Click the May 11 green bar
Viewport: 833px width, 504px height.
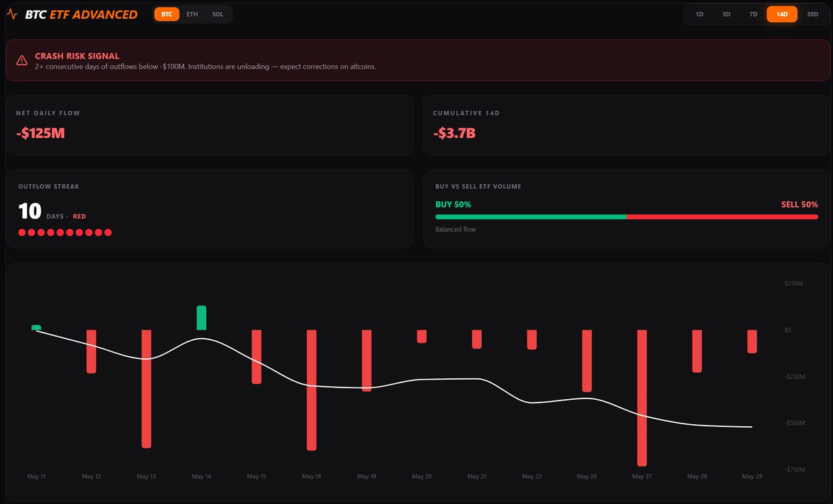(36, 327)
